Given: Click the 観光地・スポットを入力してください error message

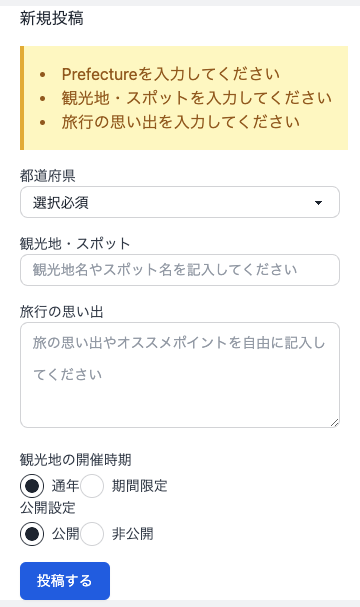Looking at the screenshot, I should coord(197,98).
